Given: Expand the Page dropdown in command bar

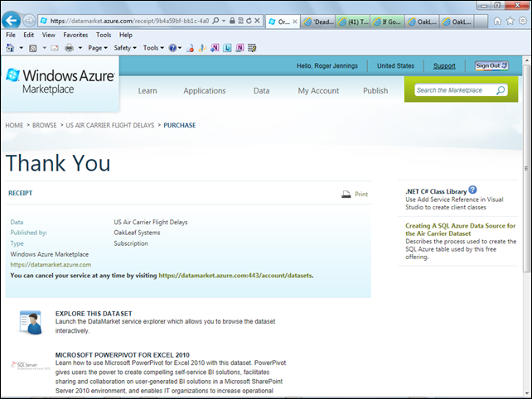Looking at the screenshot, I should (x=98, y=48).
